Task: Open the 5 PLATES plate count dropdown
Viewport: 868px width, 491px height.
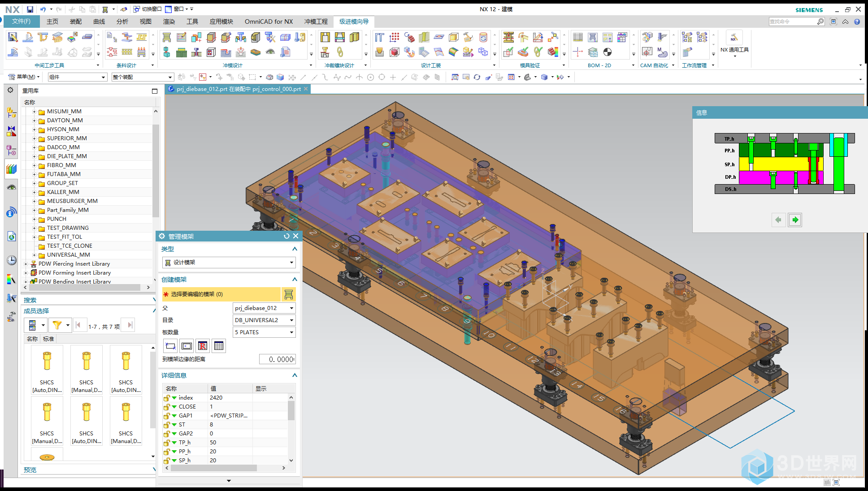Action: [264, 332]
